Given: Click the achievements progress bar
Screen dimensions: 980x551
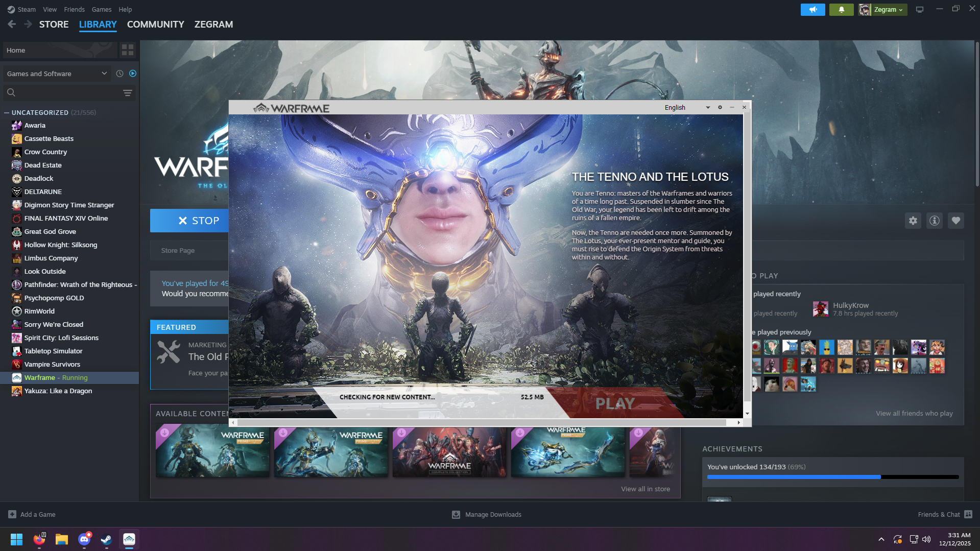Looking at the screenshot, I should [832, 477].
